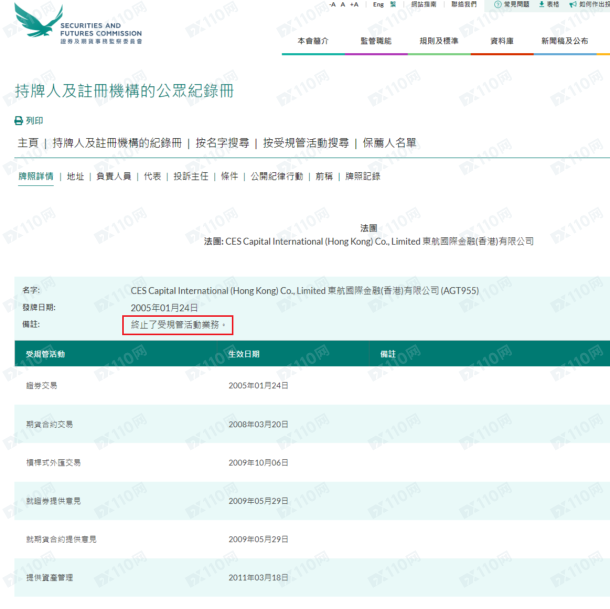
Task: Click the 受規管活動 column header
Action: pos(45,354)
